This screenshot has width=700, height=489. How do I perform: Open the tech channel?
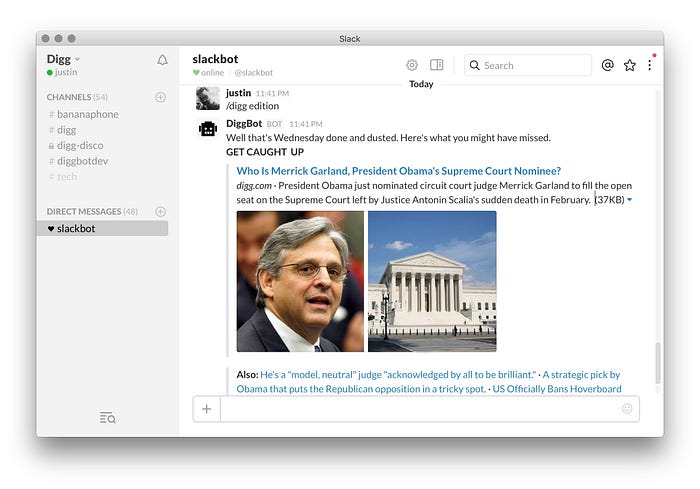click(62, 177)
